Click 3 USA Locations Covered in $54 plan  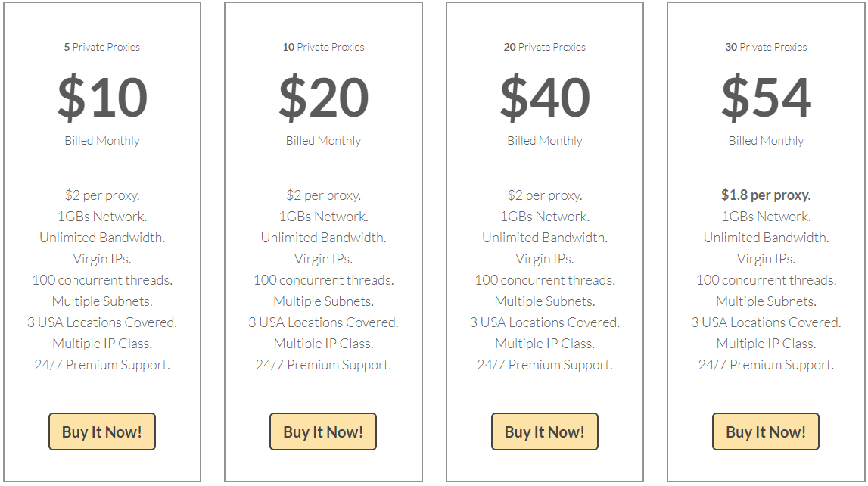[766, 322]
